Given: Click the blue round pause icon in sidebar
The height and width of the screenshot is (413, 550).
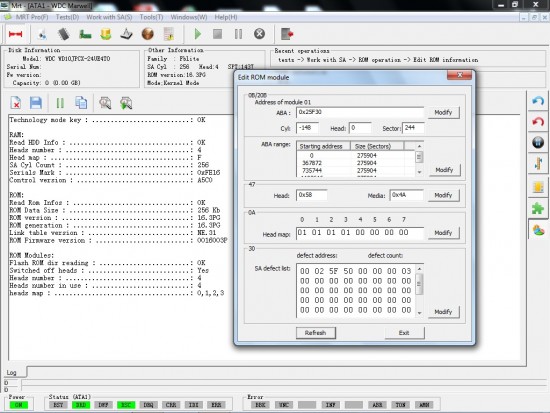Looking at the screenshot, I should click(538, 142).
